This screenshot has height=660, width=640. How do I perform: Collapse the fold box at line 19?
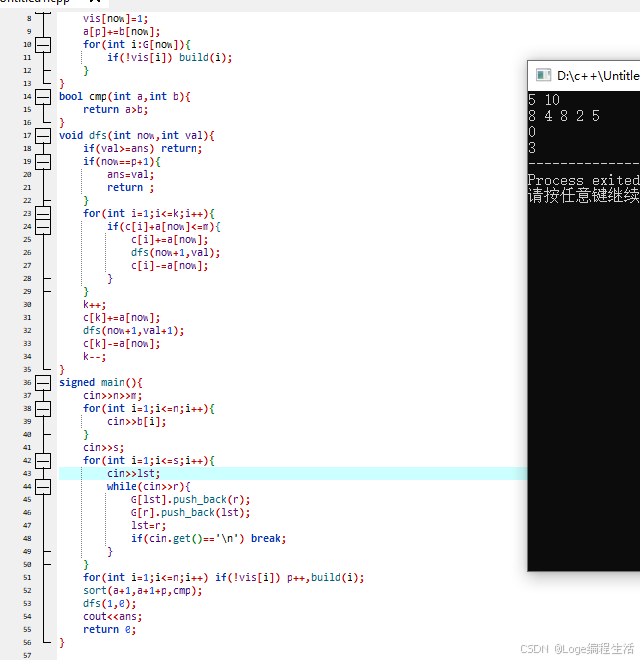tap(43, 162)
